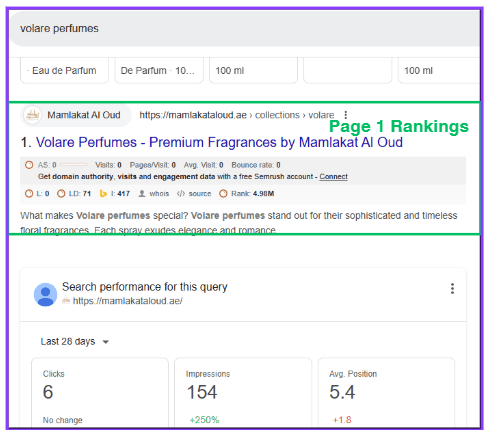Click the 'Rank: 4.98M' icon
Viewport: 492px width, 430px height.
coord(223,194)
